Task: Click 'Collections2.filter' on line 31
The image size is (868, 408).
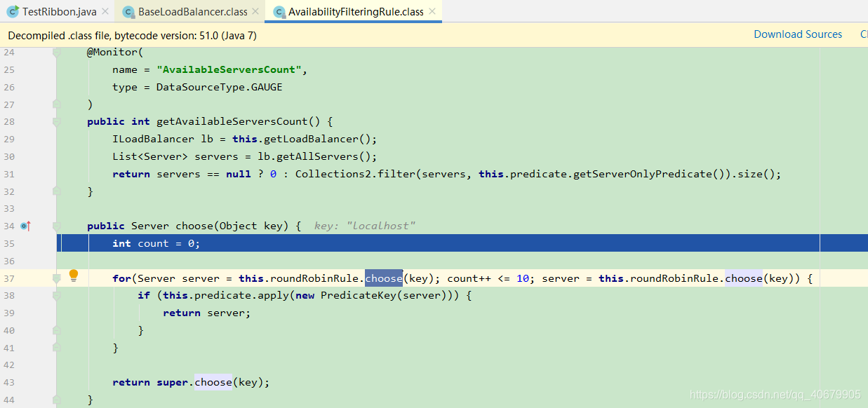Action: 355,174
